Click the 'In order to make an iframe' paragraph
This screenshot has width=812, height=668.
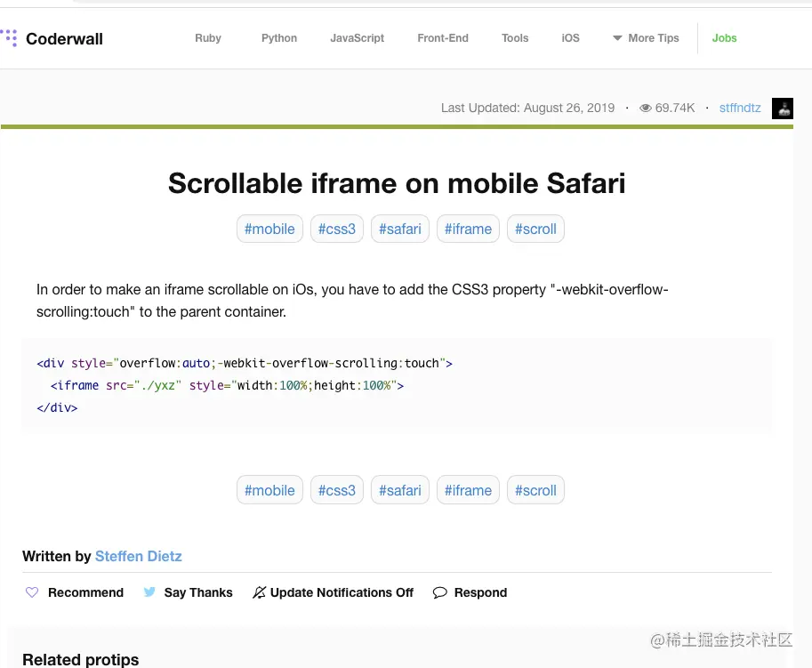click(352, 301)
